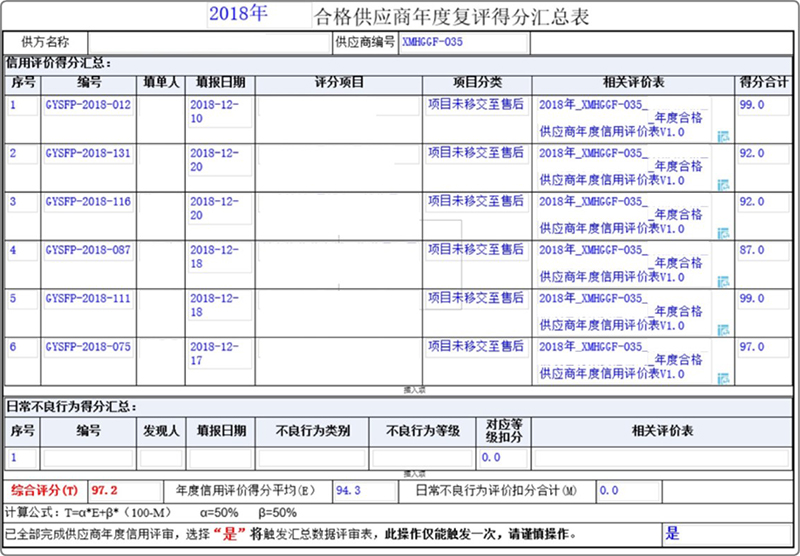Select the code GYSFP-2018-131

[x=88, y=154]
